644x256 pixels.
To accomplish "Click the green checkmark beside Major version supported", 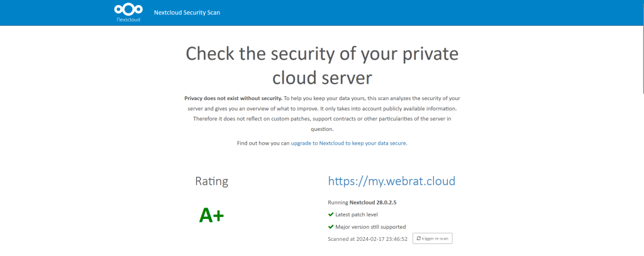I will click(x=331, y=226).
